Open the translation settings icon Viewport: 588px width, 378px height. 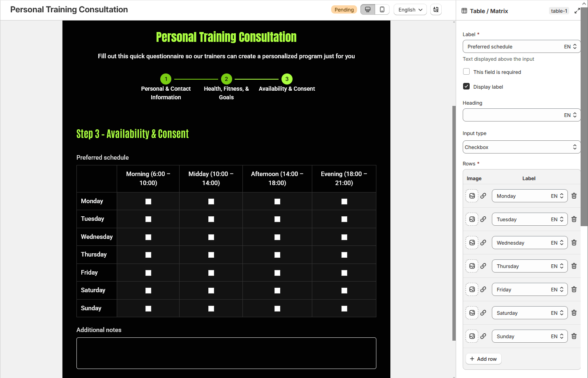click(x=436, y=9)
